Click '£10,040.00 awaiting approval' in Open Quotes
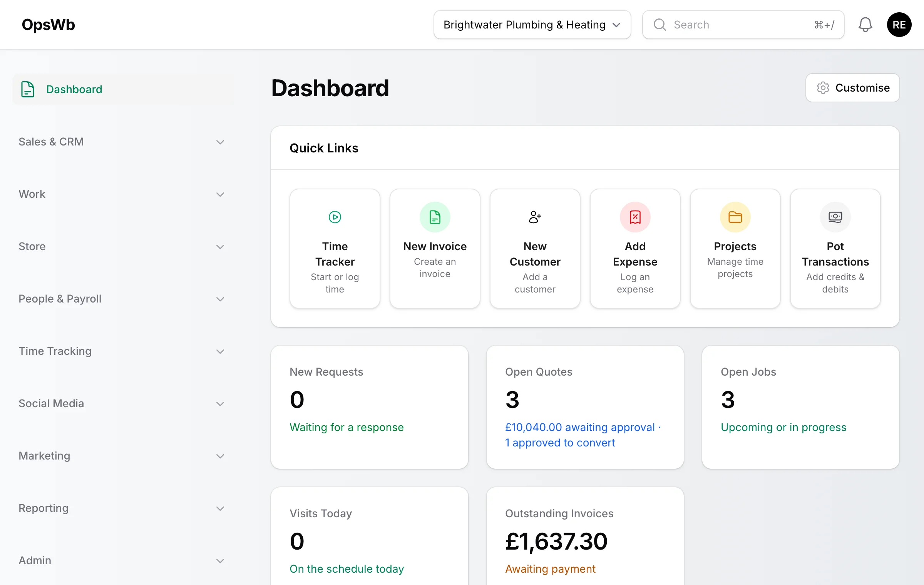This screenshot has width=924, height=585. (x=580, y=427)
